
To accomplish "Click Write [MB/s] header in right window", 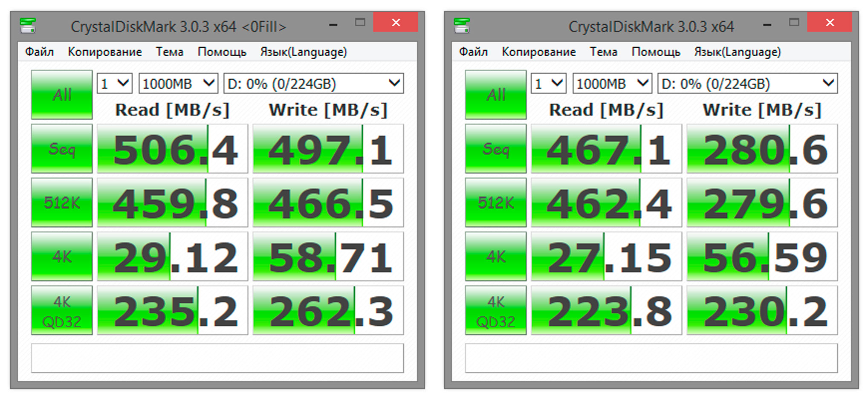I will click(762, 110).
